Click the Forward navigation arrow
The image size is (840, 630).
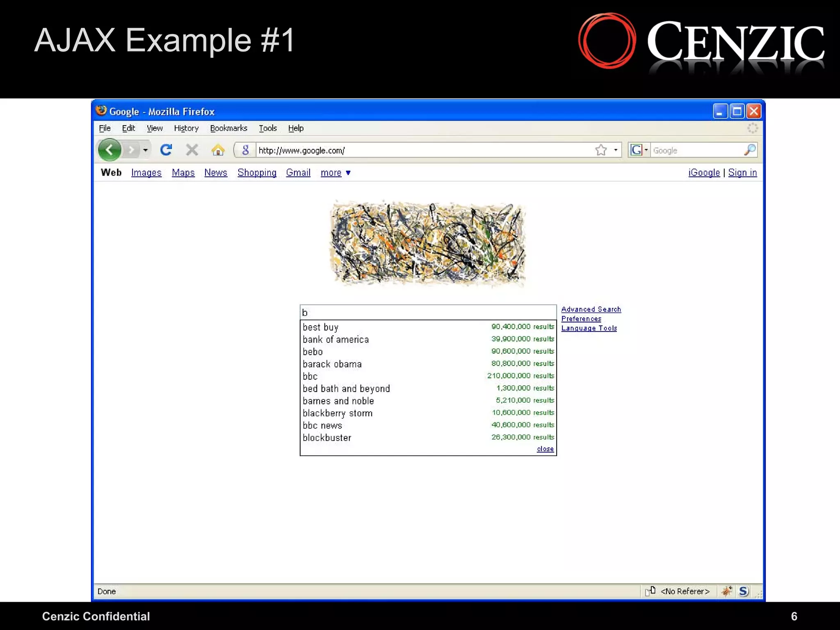click(x=131, y=150)
